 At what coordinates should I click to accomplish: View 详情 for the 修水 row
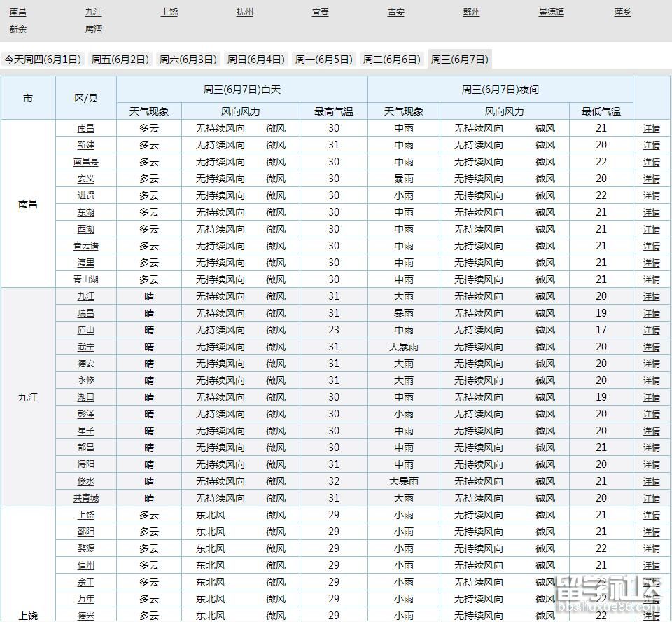[650, 481]
